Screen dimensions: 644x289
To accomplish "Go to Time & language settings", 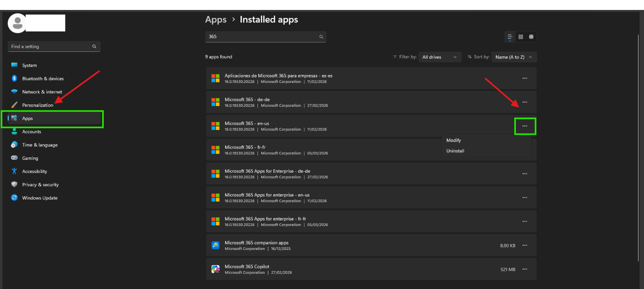I will click(x=54, y=145).
